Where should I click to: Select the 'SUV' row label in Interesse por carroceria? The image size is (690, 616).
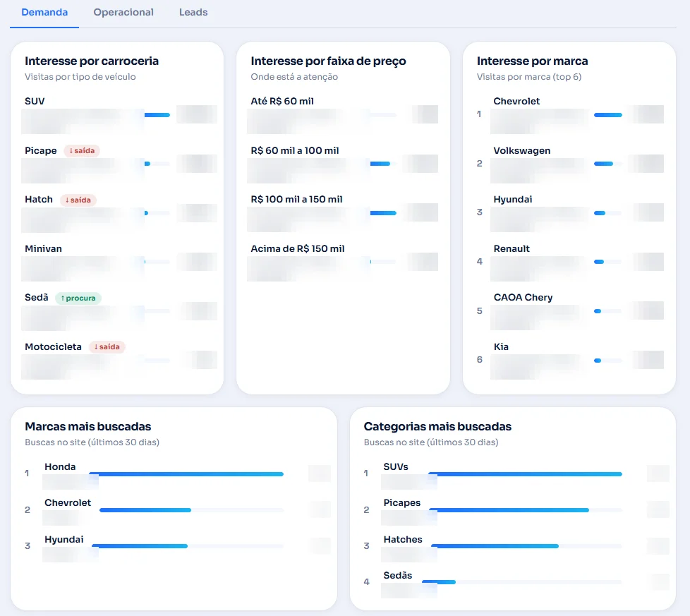[35, 101]
